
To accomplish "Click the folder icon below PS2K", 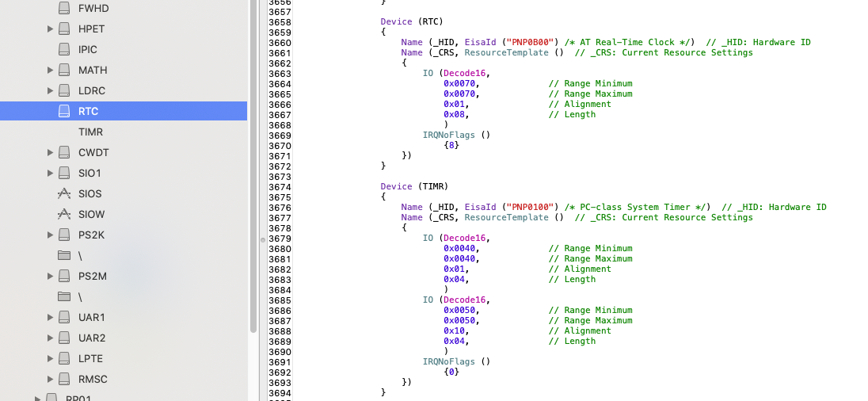I will pyautogui.click(x=65, y=255).
